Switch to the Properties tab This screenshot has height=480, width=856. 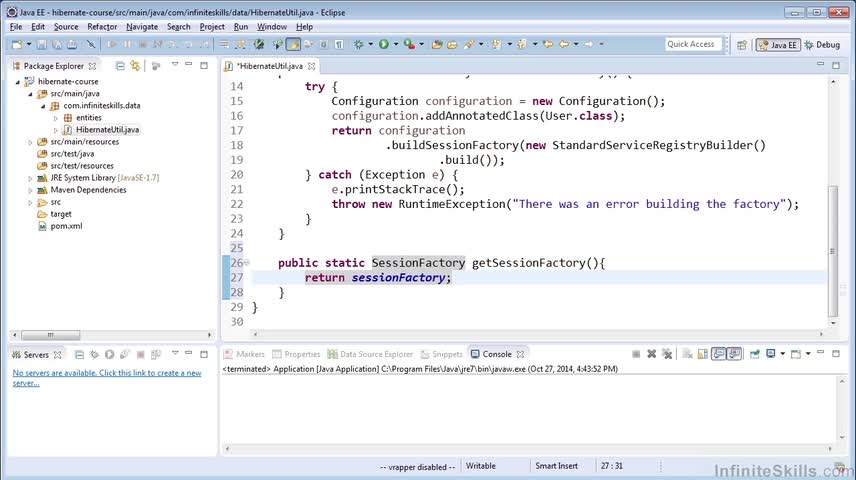click(296, 354)
